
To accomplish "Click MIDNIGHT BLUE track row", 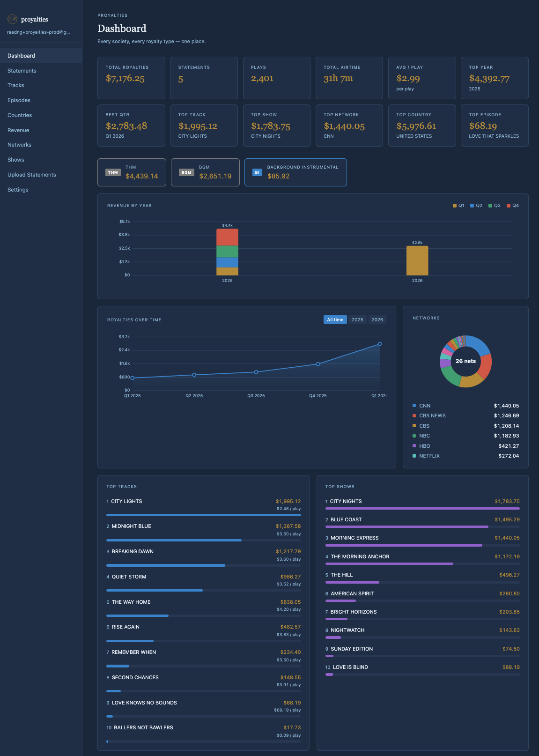I will point(204,532).
